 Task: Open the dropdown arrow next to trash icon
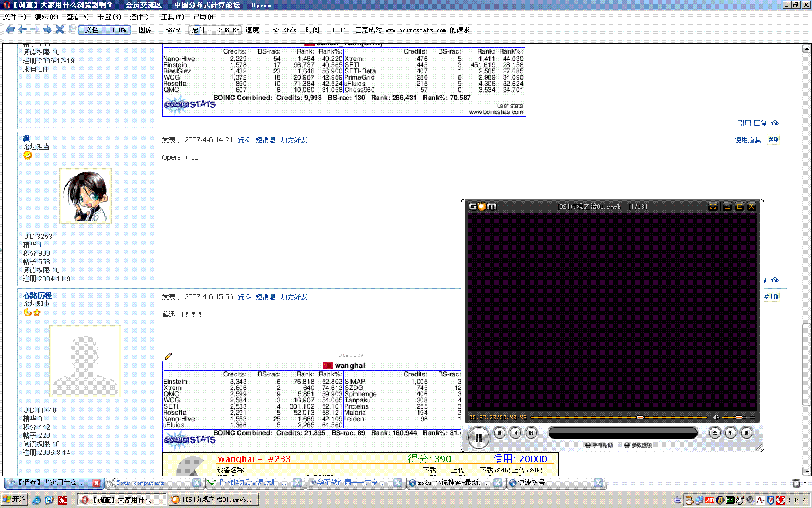click(805, 483)
